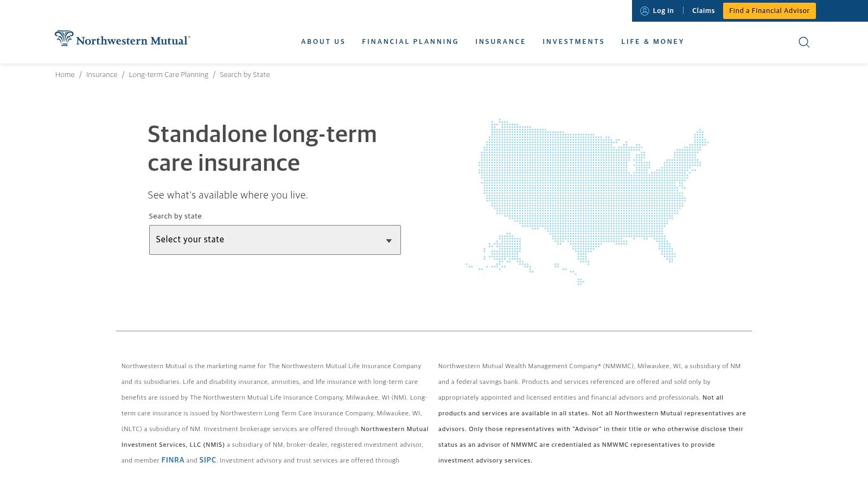The width and height of the screenshot is (868, 488).
Task: Click the user account icon next to Log in
Action: [x=644, y=11]
